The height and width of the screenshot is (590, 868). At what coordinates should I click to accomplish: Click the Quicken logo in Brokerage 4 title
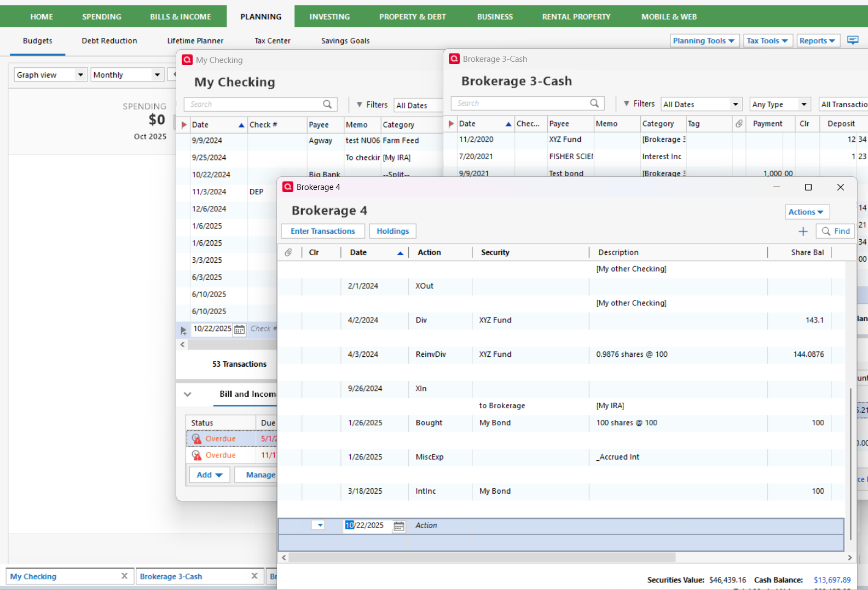click(x=288, y=187)
